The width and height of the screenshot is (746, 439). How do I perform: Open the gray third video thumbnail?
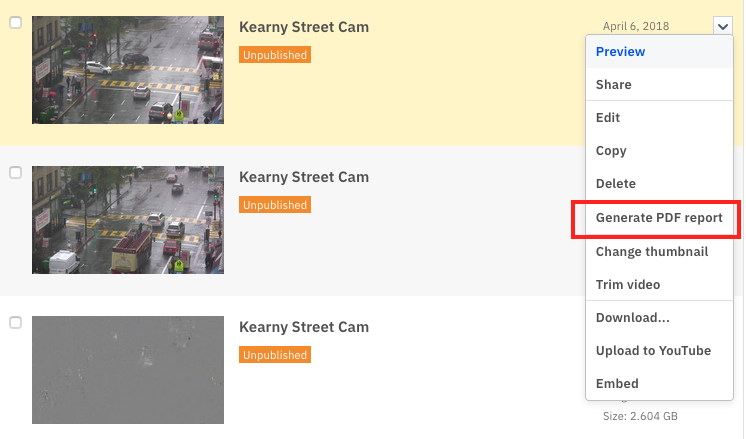pyautogui.click(x=128, y=370)
